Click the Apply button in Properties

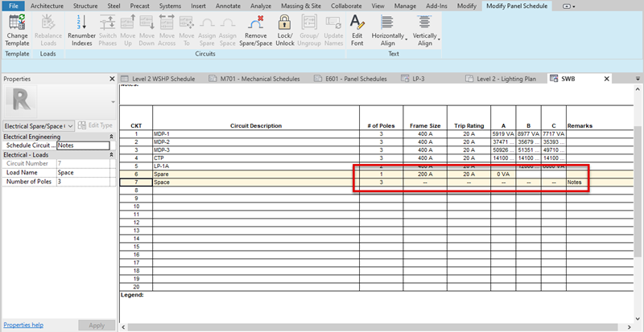point(97,325)
